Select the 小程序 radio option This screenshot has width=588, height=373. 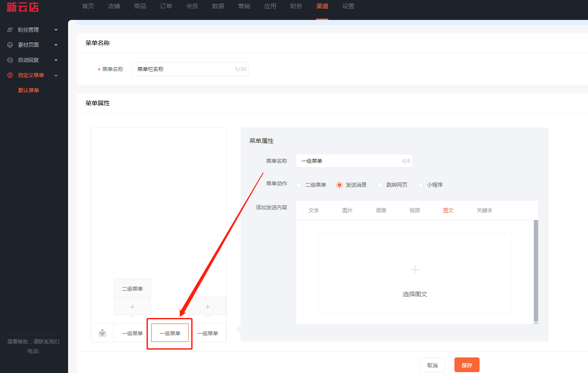[420, 185]
